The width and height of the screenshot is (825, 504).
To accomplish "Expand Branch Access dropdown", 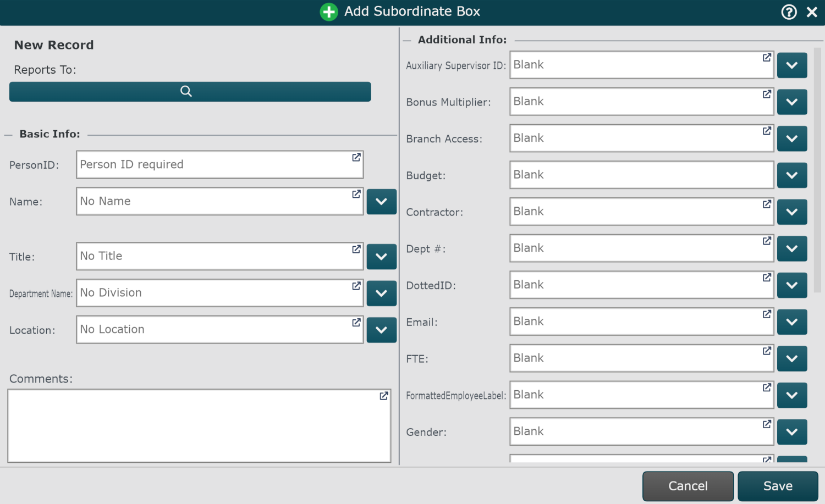I will [x=792, y=139].
